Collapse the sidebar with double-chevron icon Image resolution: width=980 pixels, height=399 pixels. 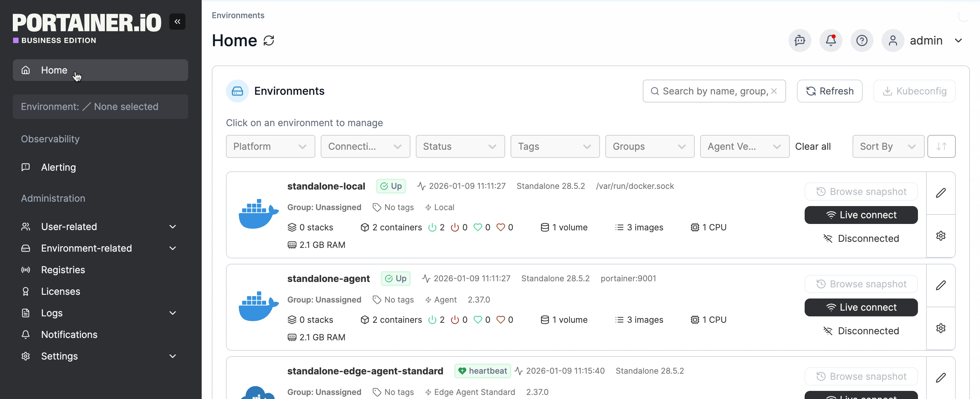tap(177, 22)
